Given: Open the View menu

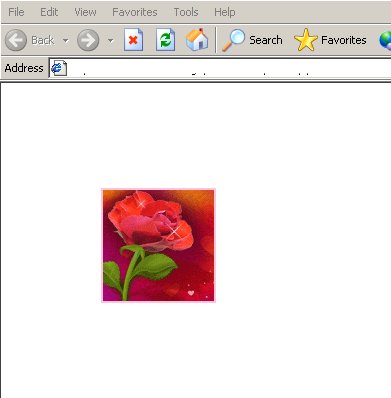Looking at the screenshot, I should click(85, 12).
